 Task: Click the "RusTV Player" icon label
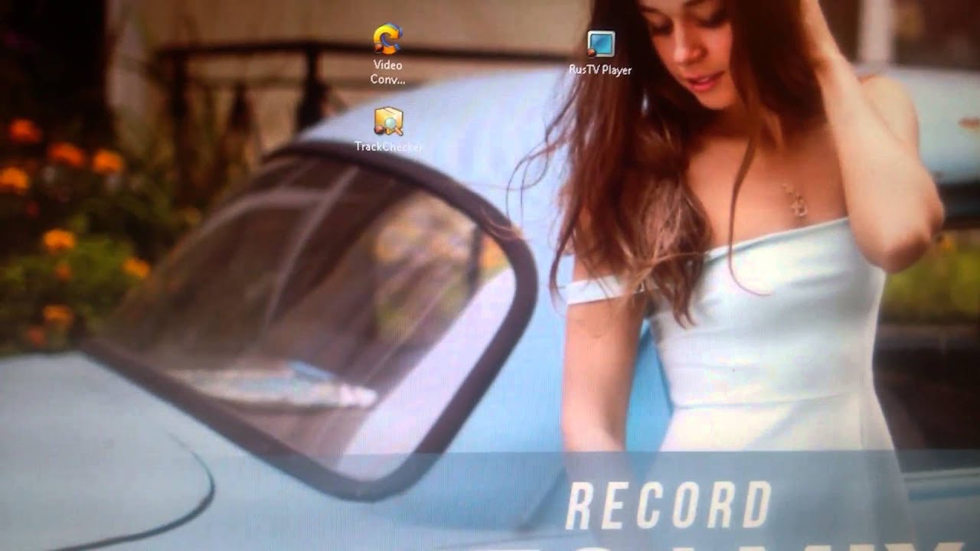pyautogui.click(x=600, y=70)
